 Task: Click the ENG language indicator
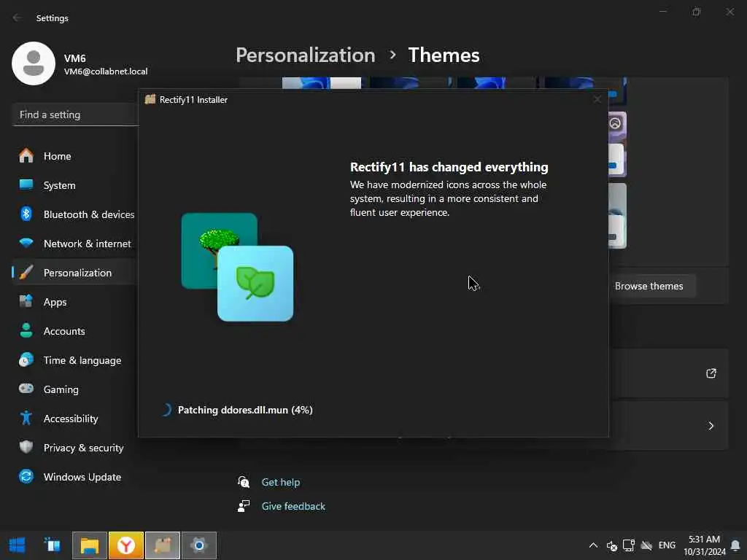coord(667,545)
